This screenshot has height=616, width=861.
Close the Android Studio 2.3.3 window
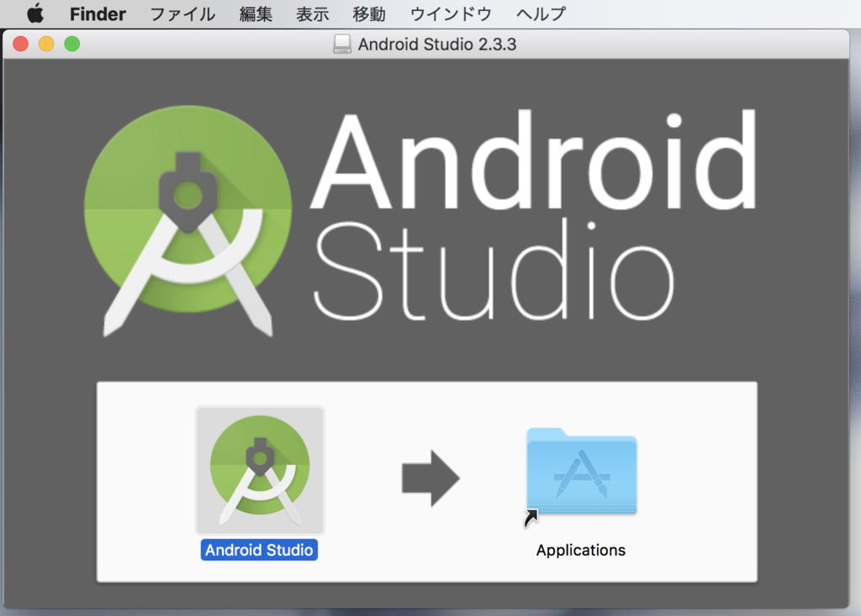tap(21, 44)
